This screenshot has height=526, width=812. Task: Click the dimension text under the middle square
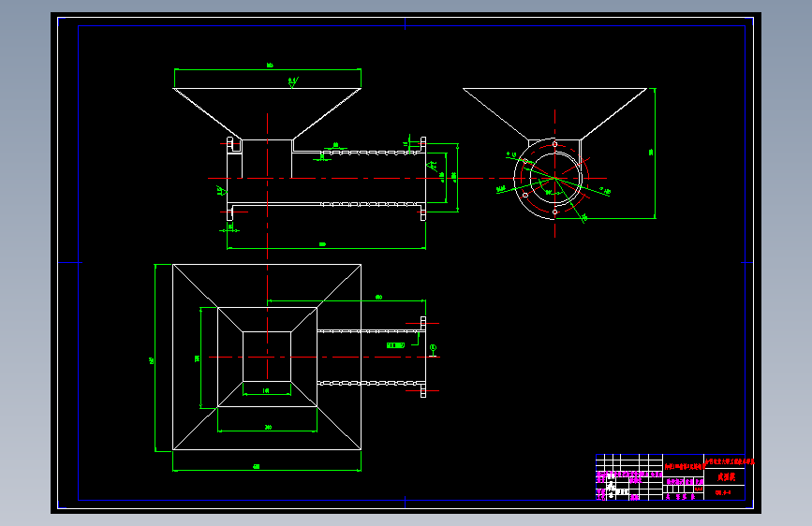click(268, 427)
